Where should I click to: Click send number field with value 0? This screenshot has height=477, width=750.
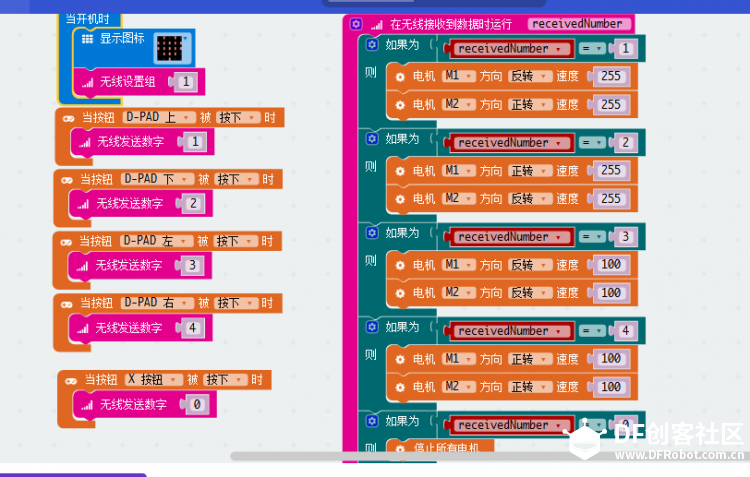tap(197, 405)
